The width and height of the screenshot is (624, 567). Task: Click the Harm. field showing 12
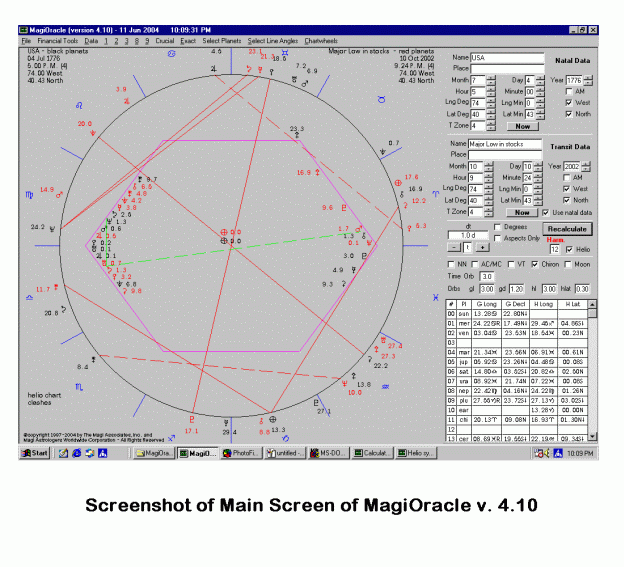click(x=555, y=249)
